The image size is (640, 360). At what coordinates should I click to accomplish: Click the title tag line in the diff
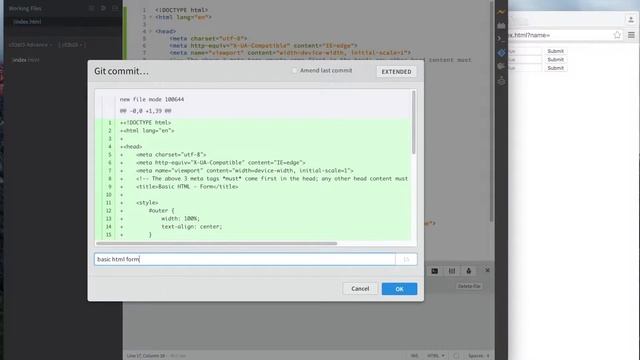(x=187, y=187)
